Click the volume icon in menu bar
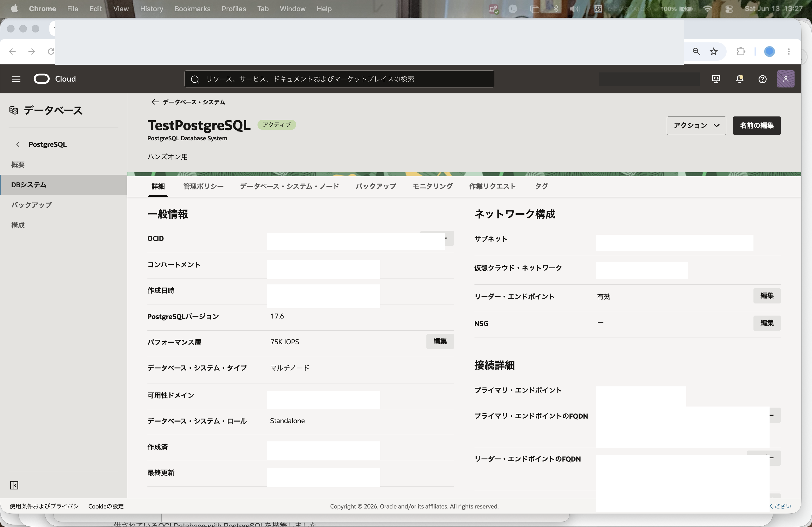The width and height of the screenshot is (812, 527). coord(575,9)
